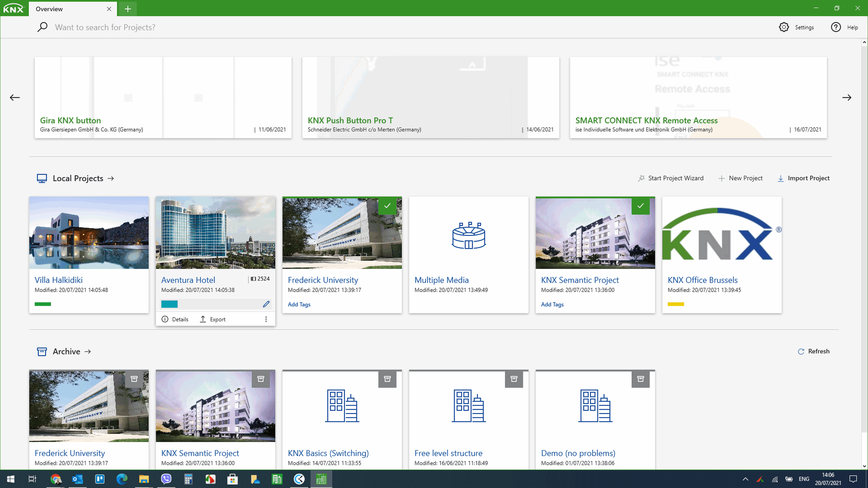The width and height of the screenshot is (868, 488).
Task: Open the Multiple Media project thumbnail
Action: (469, 233)
